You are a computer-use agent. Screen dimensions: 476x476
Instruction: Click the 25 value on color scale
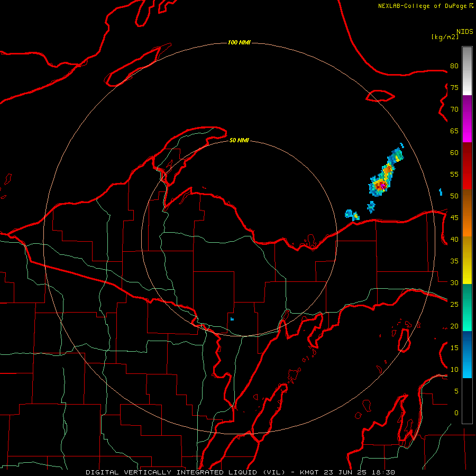pos(454,305)
